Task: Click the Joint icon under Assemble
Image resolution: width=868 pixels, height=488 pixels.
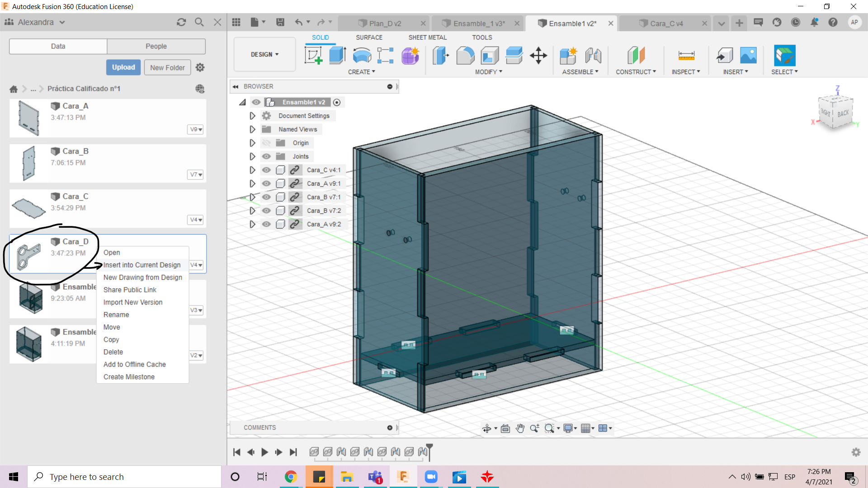Action: tap(593, 56)
